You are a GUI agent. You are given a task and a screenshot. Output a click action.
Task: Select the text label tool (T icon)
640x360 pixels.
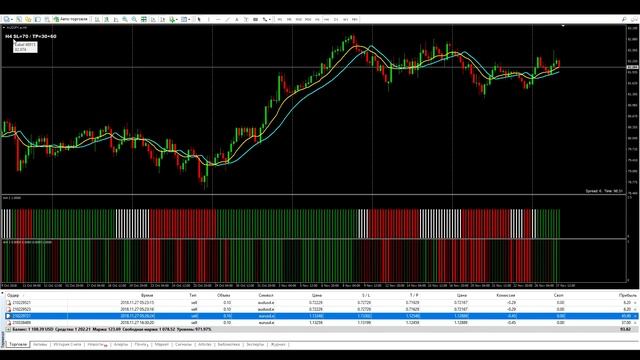(246, 19)
